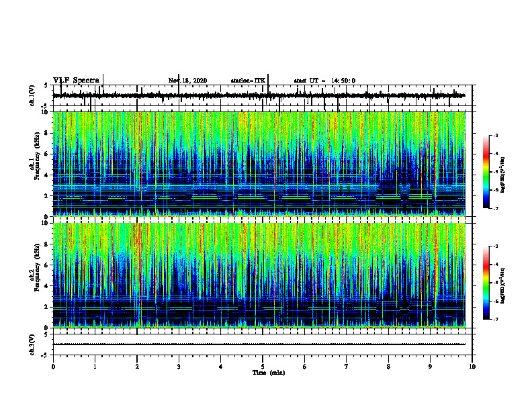Image resolution: width=532 pixels, height=411 pixels.
Task: Click time axis tick label "0"
Action: click(53, 367)
